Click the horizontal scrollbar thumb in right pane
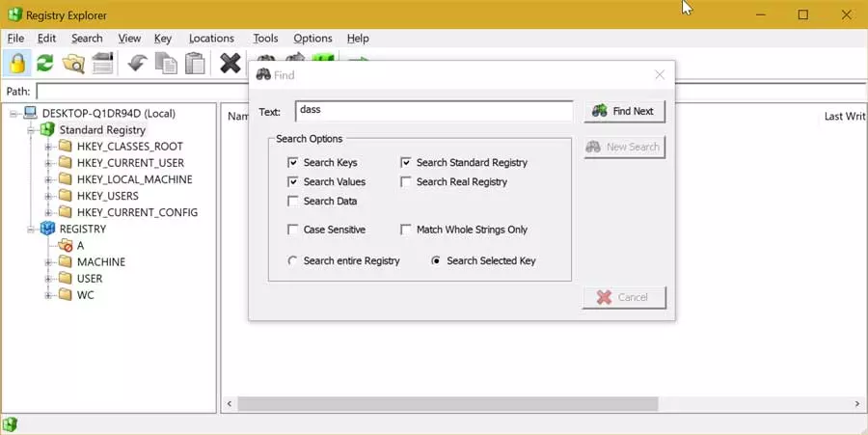Image resolution: width=868 pixels, height=435 pixels. [448, 404]
